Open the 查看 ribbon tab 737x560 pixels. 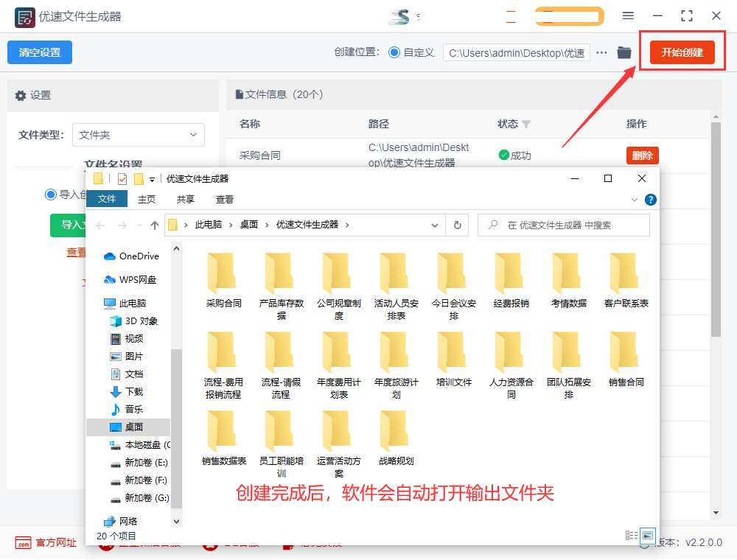(225, 200)
